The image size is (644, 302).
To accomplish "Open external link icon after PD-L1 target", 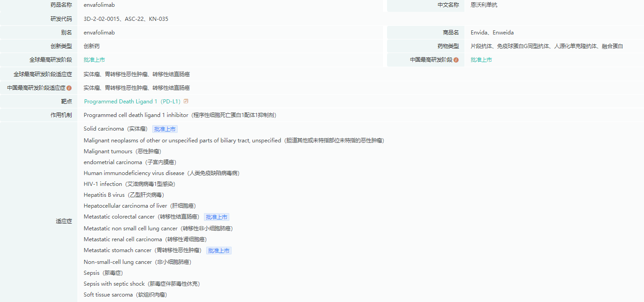I will click(x=186, y=102).
